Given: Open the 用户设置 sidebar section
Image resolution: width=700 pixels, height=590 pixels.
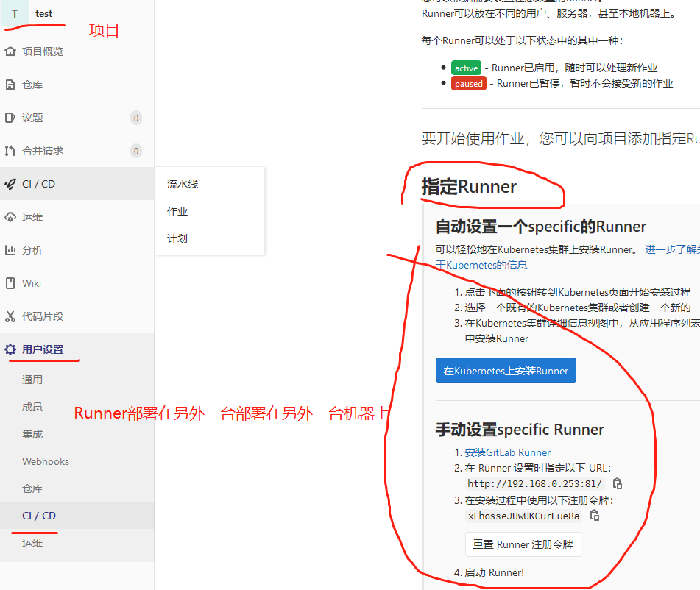Looking at the screenshot, I should (43, 349).
